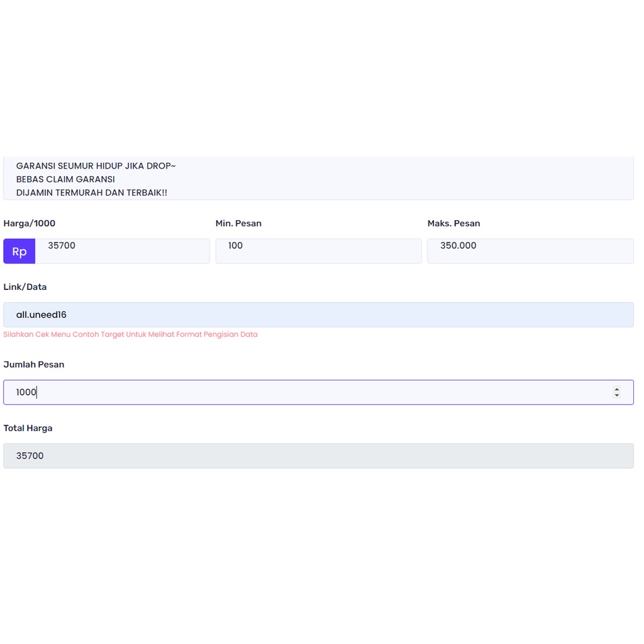Focus the Min. Pesan field
The height and width of the screenshot is (644, 644).
[x=318, y=251]
